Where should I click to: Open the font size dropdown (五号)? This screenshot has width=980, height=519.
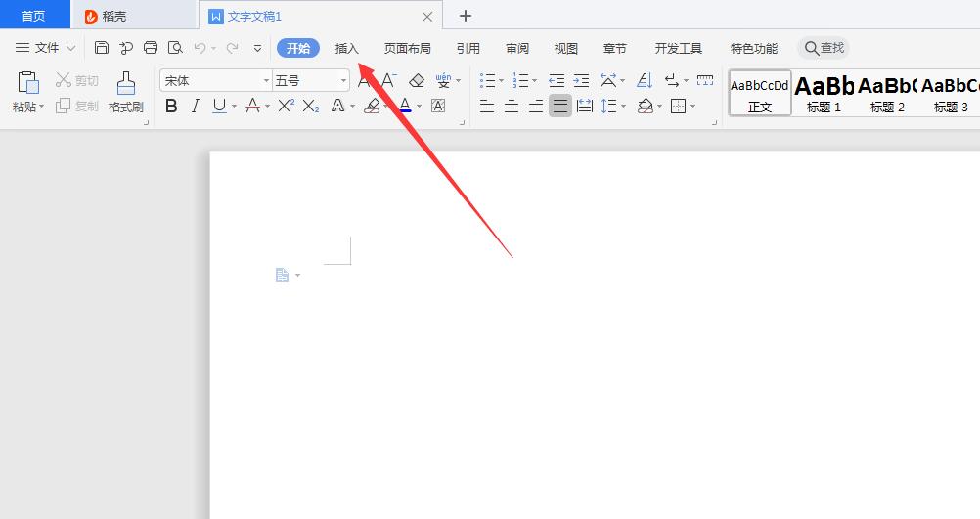[x=343, y=80]
